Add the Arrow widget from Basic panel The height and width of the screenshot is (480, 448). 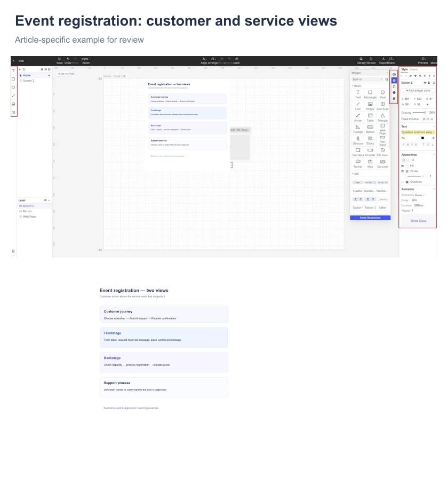click(x=358, y=117)
